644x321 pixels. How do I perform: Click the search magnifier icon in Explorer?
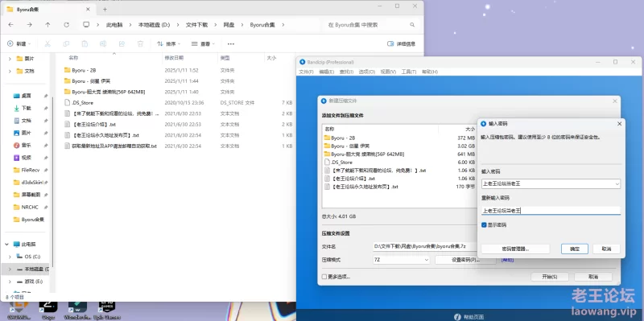click(x=412, y=25)
